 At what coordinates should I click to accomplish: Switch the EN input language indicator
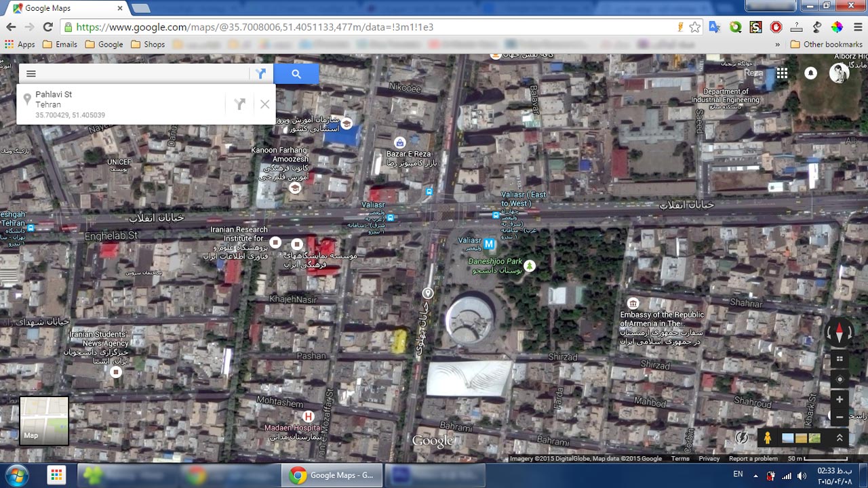tap(738, 474)
